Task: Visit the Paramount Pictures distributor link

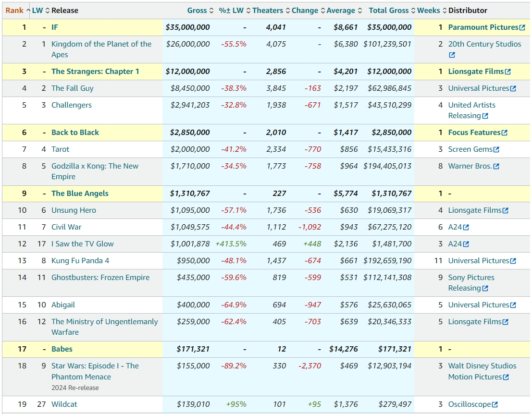Action: coord(483,27)
